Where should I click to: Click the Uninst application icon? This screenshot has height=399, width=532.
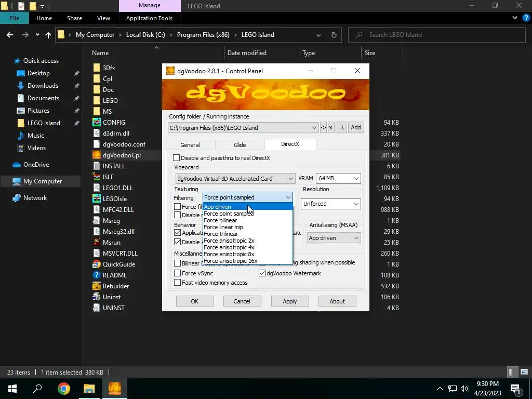tap(97, 297)
